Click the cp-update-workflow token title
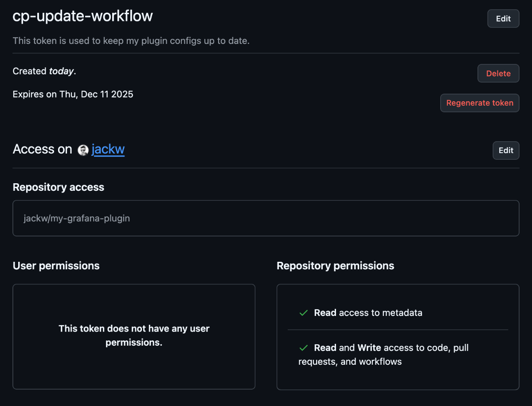532x406 pixels. tap(83, 16)
